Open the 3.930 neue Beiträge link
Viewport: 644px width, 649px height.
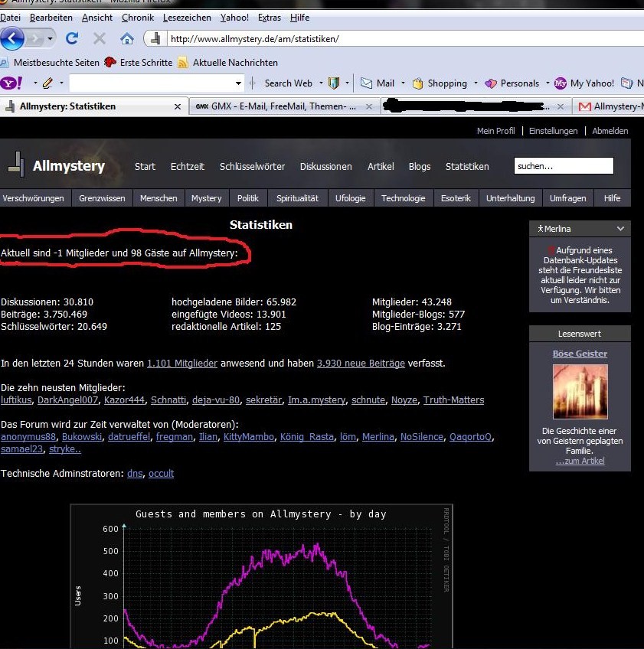[x=361, y=364]
